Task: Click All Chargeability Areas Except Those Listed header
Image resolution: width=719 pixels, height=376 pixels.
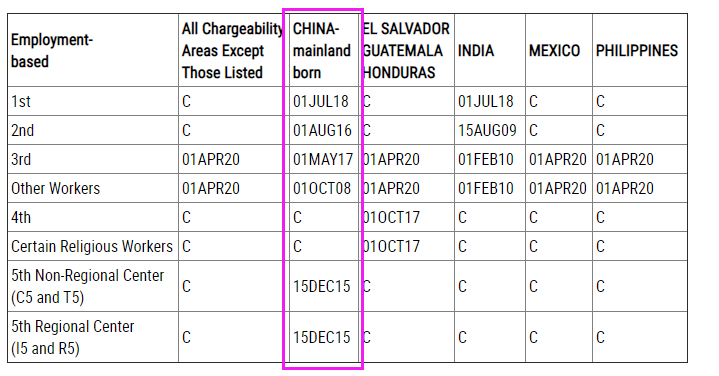Action: [x=234, y=50]
